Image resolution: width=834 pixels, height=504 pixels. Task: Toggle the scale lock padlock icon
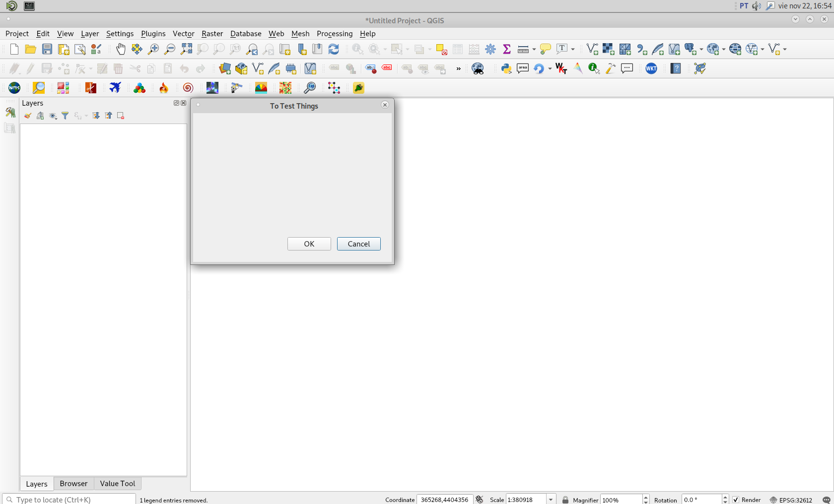point(565,500)
